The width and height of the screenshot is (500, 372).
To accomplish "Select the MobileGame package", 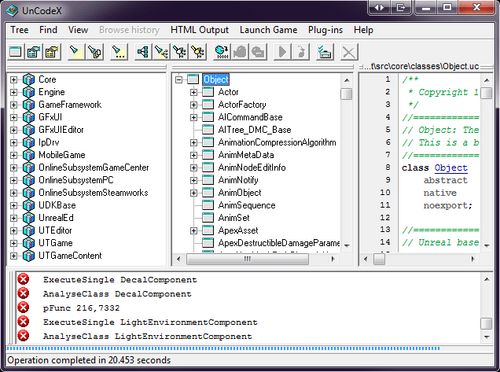I will [62, 155].
